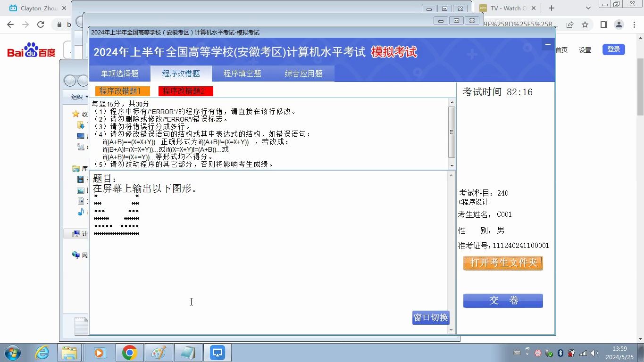Click the 窗口切换 button
This screenshot has height=362, width=644.
(430, 318)
